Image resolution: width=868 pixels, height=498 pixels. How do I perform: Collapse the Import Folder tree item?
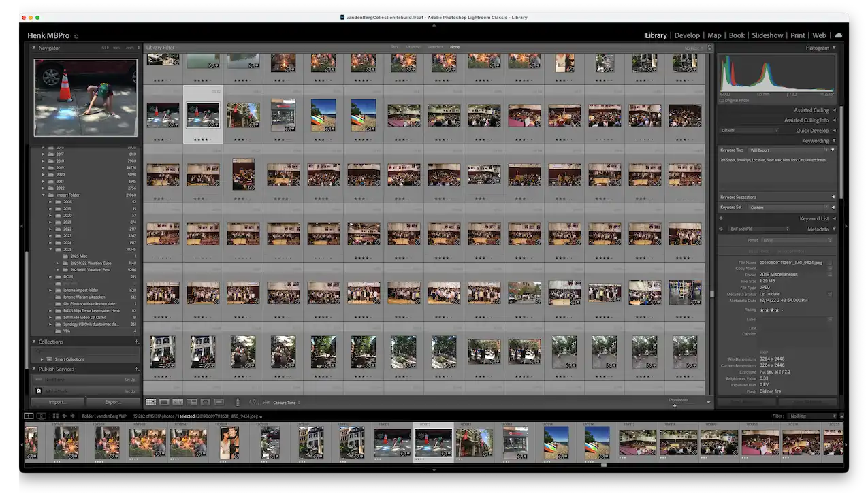[x=43, y=195]
